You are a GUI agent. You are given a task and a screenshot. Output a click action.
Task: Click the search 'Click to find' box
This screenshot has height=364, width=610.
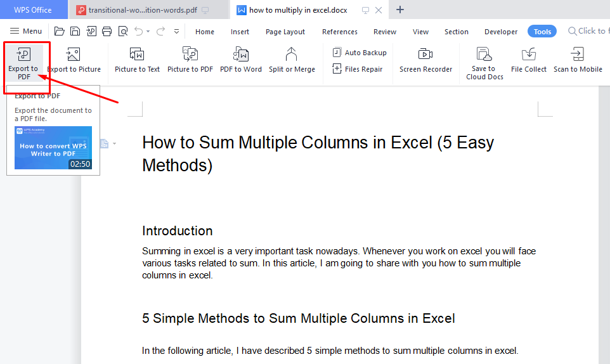coord(588,31)
